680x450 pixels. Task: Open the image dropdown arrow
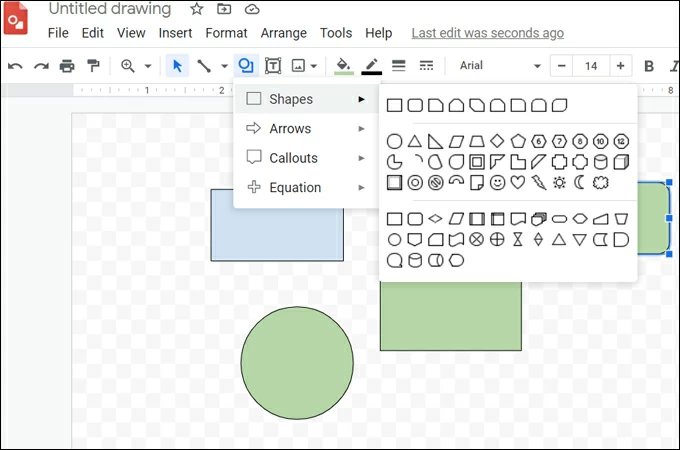(x=314, y=66)
